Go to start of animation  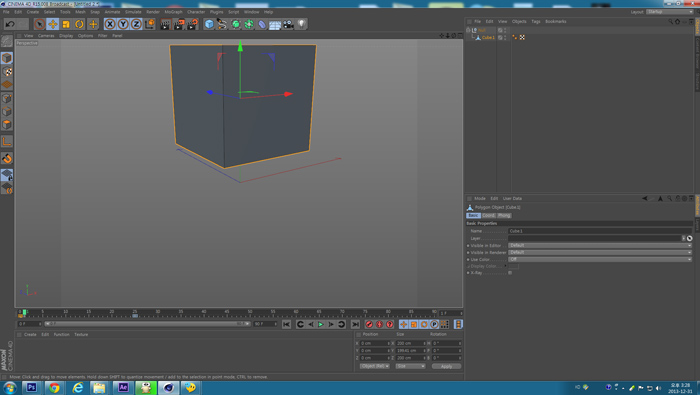pos(286,324)
